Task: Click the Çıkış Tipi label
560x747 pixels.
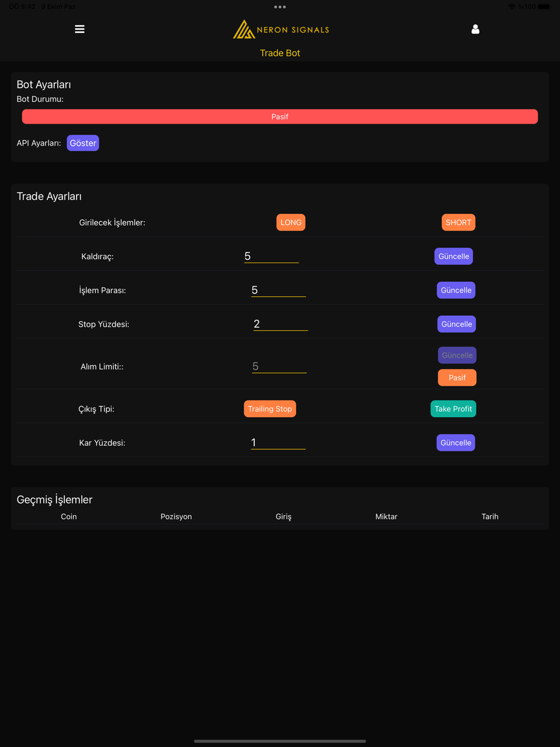Action: click(96, 409)
